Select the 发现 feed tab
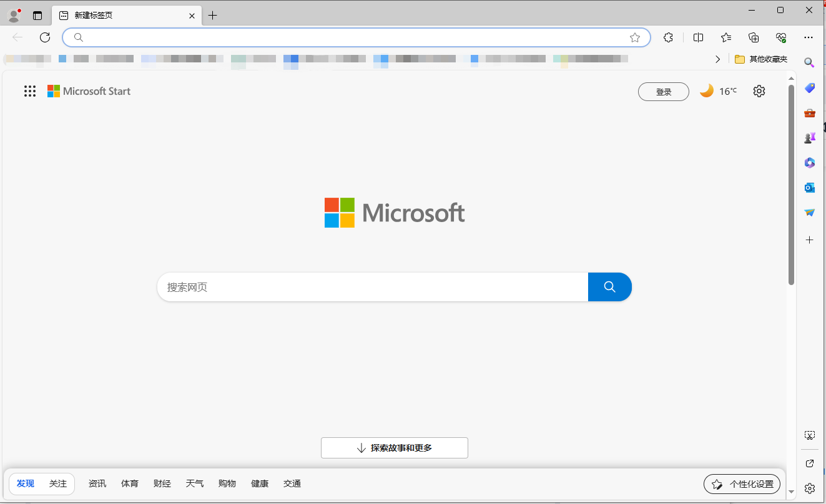The width and height of the screenshot is (826, 504). point(26,483)
